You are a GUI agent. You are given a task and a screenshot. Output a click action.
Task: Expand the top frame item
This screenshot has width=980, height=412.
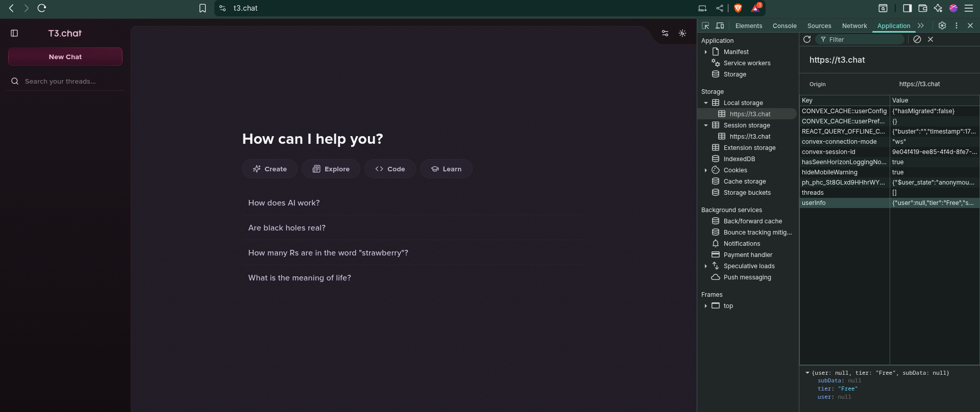pyautogui.click(x=706, y=306)
